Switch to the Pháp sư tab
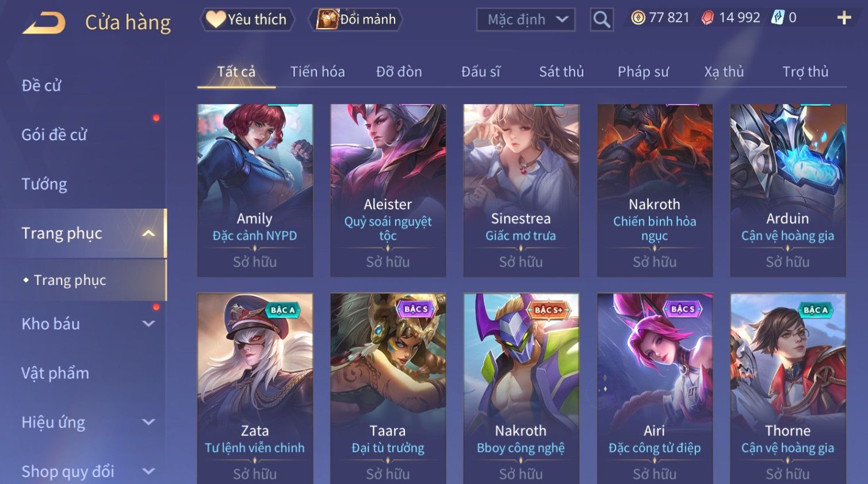868x484 pixels. tap(643, 72)
